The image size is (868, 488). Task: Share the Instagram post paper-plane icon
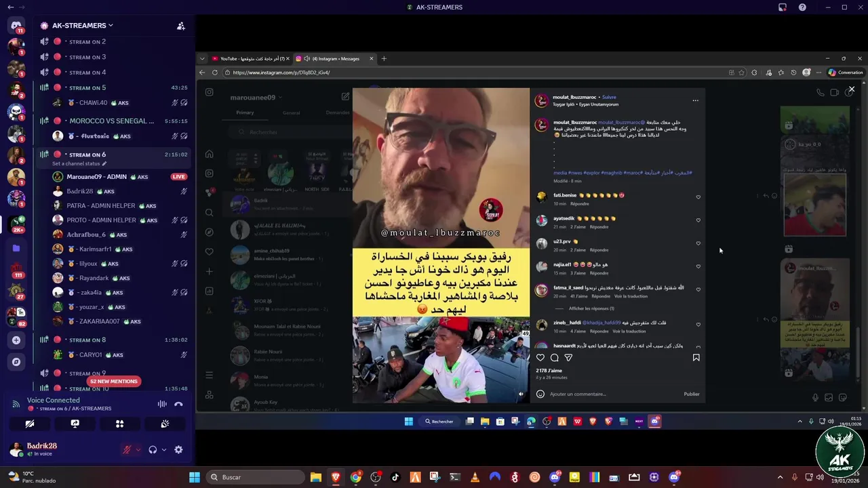pos(568,357)
